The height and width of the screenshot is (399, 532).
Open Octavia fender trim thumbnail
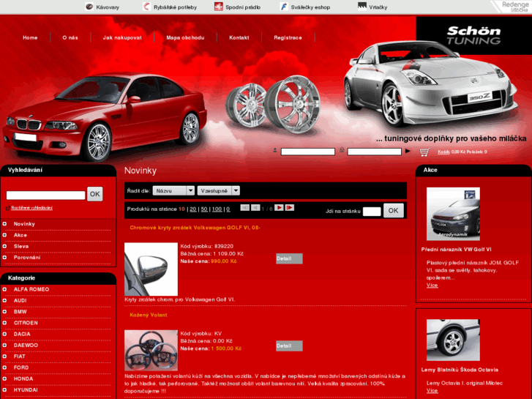[x=453, y=340]
